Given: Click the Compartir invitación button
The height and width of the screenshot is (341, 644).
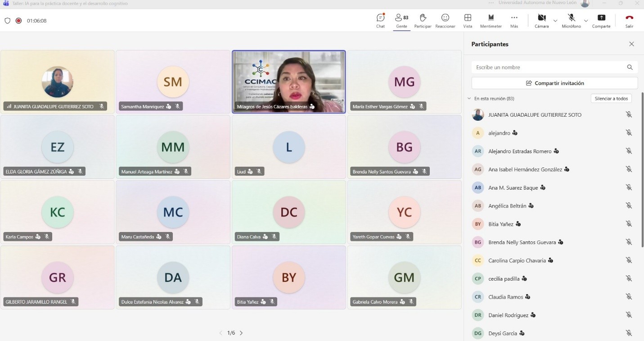Looking at the screenshot, I should (x=554, y=83).
